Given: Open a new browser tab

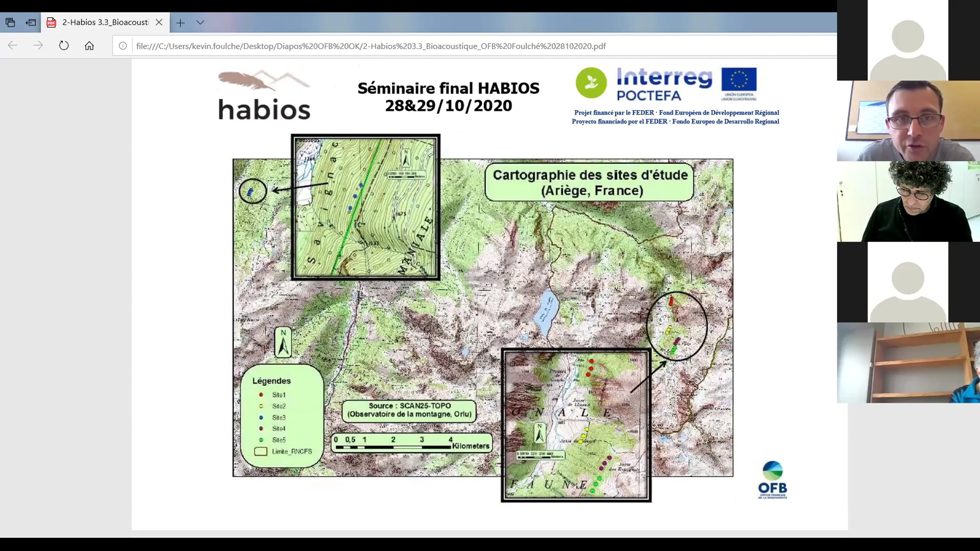Looking at the screenshot, I should tap(180, 23).
